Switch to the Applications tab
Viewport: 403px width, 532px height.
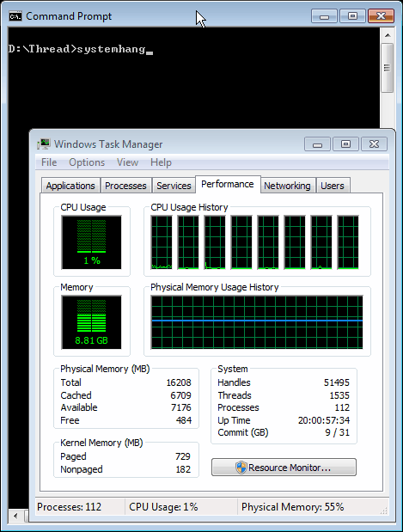pos(70,186)
